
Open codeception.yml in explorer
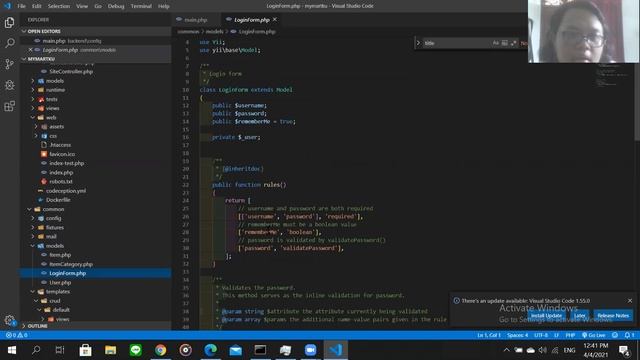[66, 191]
